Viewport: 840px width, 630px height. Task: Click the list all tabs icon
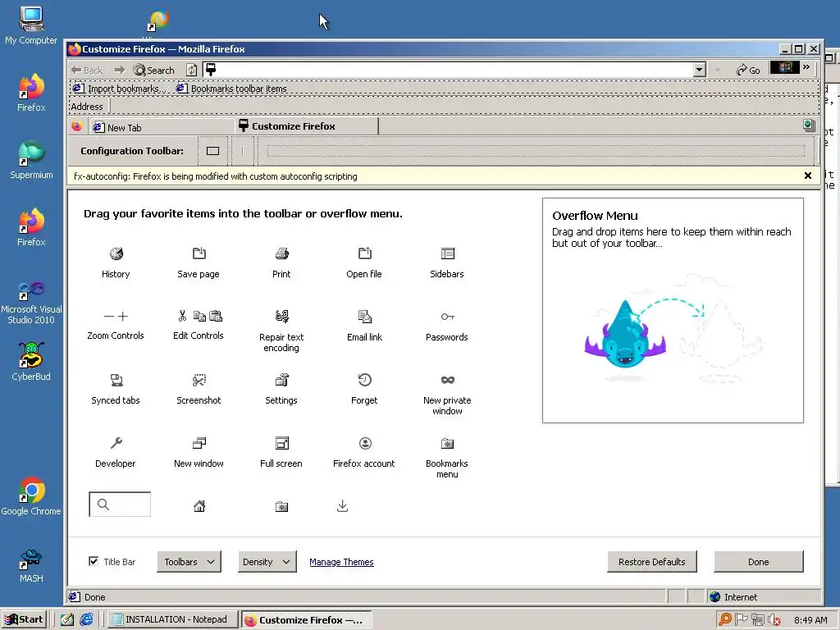(x=809, y=126)
